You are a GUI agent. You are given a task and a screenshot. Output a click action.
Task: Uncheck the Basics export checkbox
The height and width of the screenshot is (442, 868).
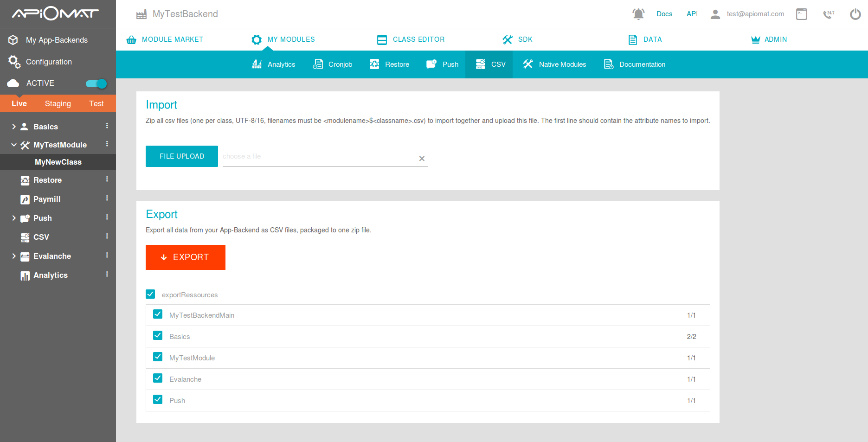(x=158, y=335)
